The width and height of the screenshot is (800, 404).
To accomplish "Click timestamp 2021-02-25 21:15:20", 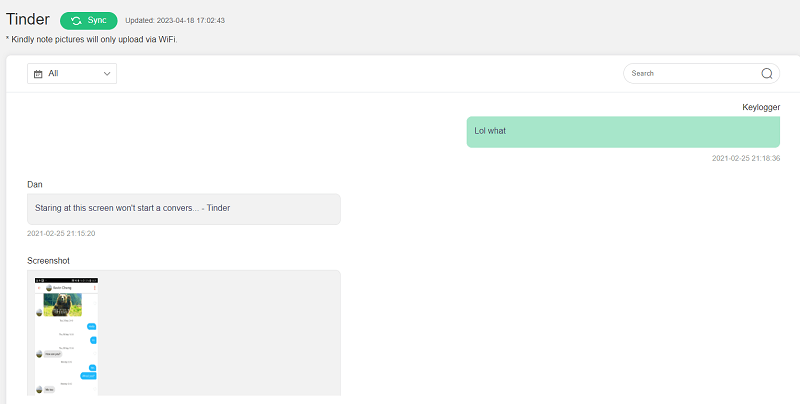I will tap(61, 234).
